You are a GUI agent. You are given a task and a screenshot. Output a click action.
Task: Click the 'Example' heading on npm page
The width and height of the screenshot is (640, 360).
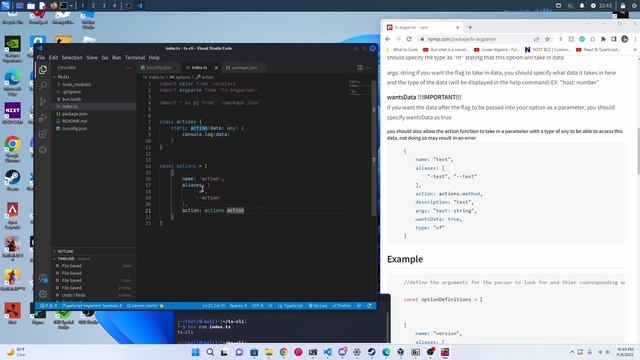[405, 259]
